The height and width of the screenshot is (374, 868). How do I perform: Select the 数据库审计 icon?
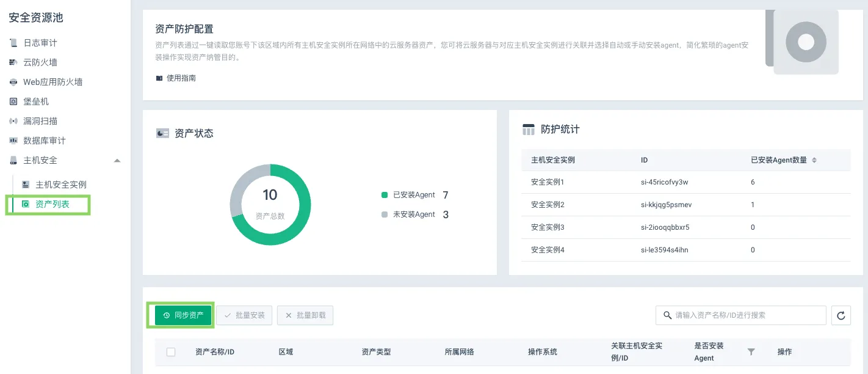pos(13,140)
